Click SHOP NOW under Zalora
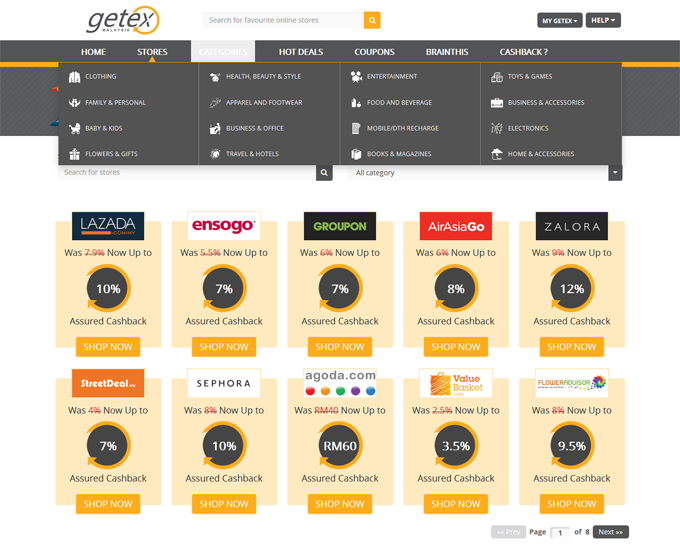Viewport: 680px width, 547px height. click(x=572, y=347)
